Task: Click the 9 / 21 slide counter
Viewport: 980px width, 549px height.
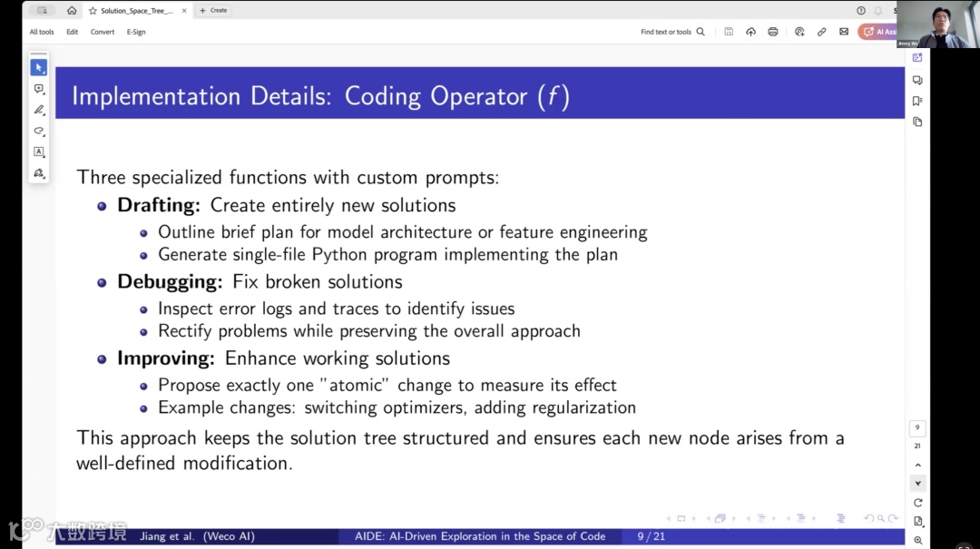Action: (x=652, y=536)
